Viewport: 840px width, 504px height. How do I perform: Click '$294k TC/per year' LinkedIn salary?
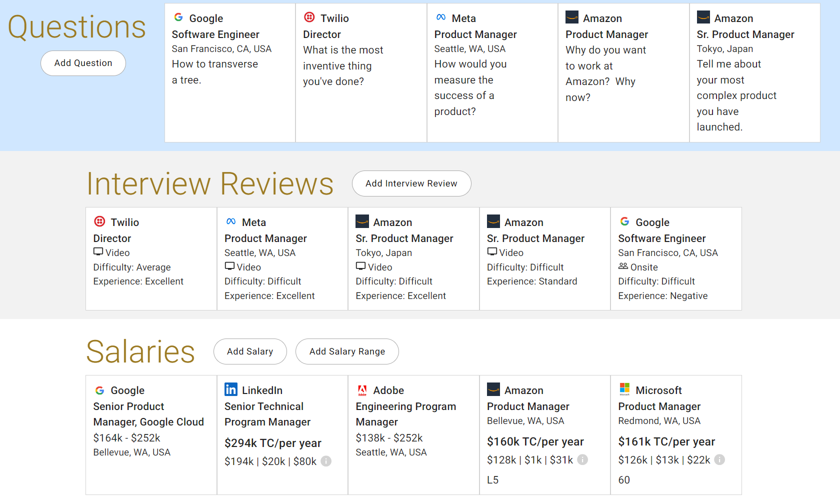tap(273, 443)
